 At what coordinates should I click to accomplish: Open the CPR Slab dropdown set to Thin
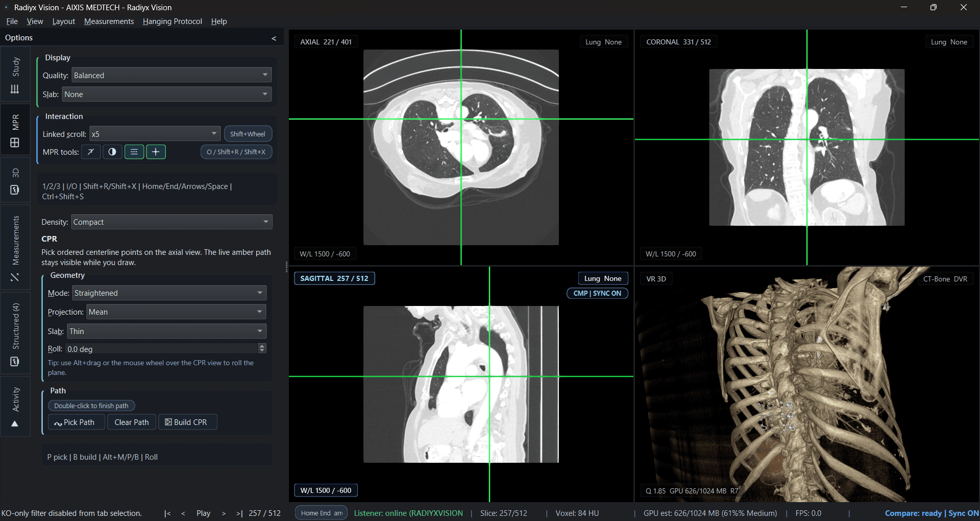coord(167,331)
